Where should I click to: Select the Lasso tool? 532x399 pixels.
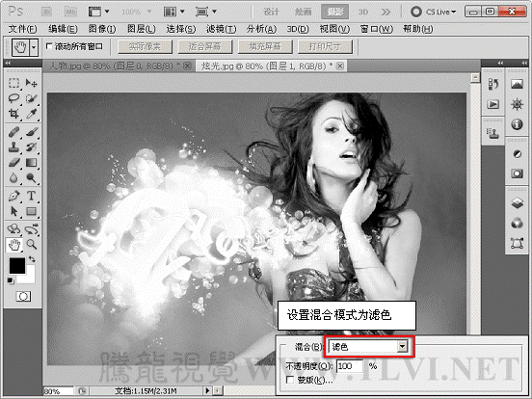13,98
